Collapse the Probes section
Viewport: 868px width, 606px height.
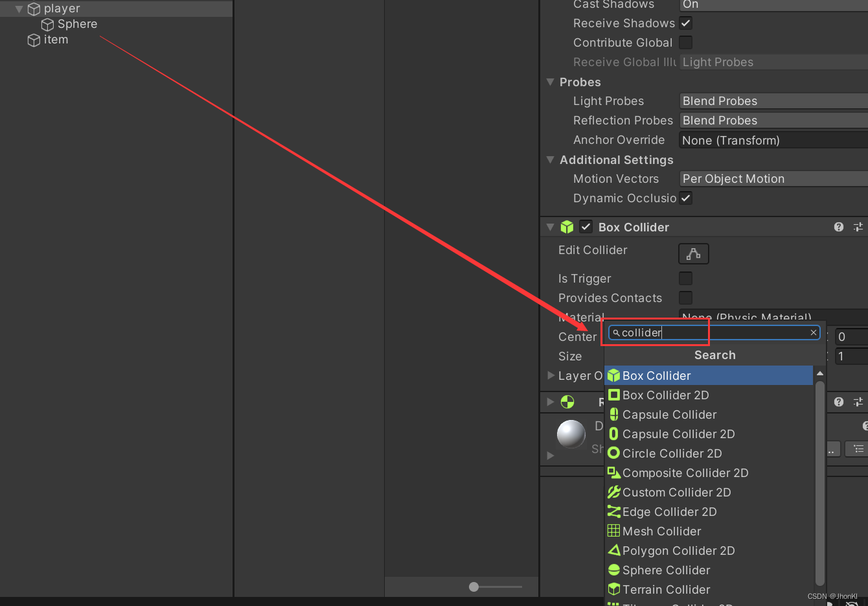click(x=550, y=82)
